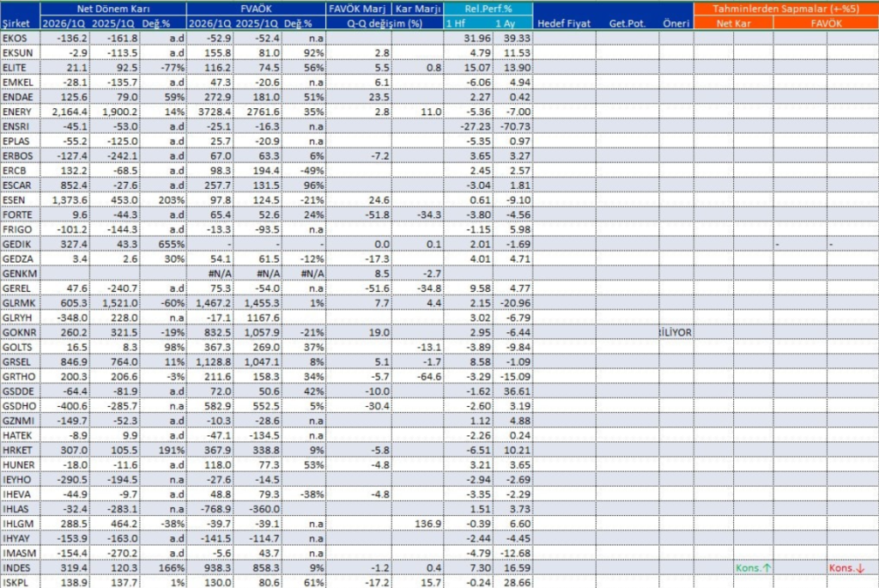
Task: Click GLRYH FVAÖK value 1167.6
Action: click(x=263, y=318)
